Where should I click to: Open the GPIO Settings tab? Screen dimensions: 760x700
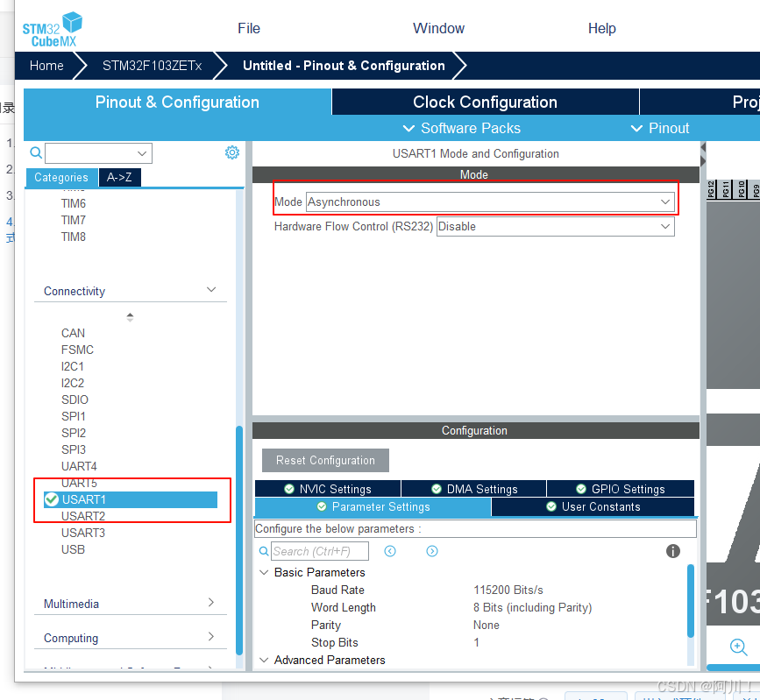coord(621,489)
